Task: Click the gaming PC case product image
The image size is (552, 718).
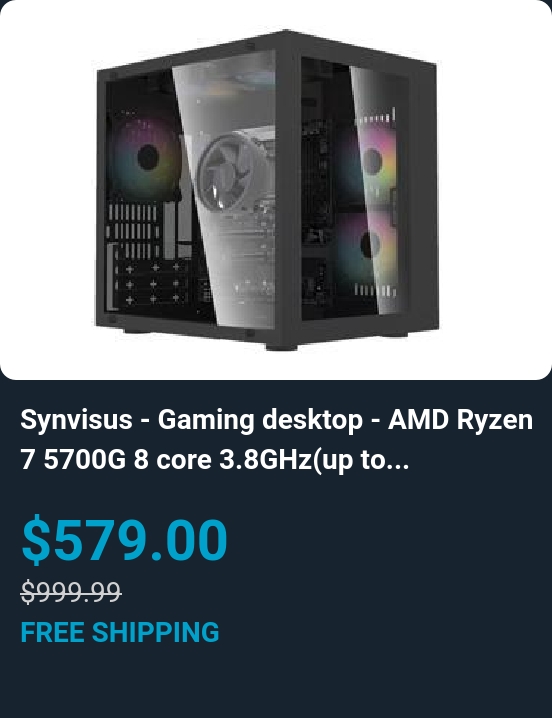Action: click(267, 190)
